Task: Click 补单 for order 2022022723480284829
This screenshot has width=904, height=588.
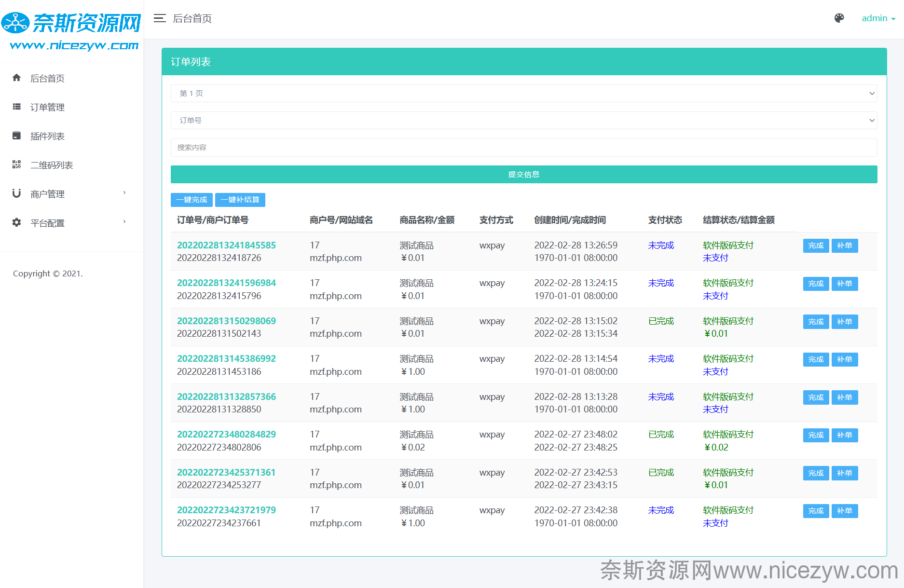Action: click(845, 435)
